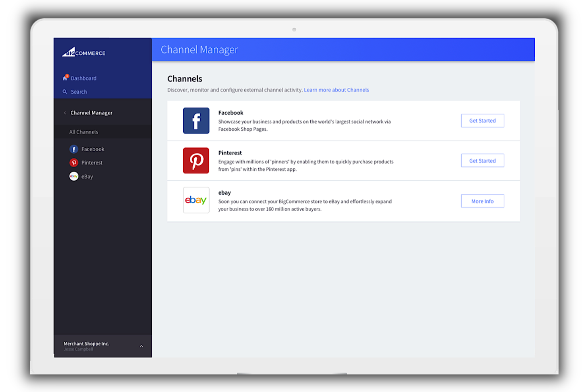Click the Pinterest channel title text
588x392 pixels.
[x=230, y=153]
